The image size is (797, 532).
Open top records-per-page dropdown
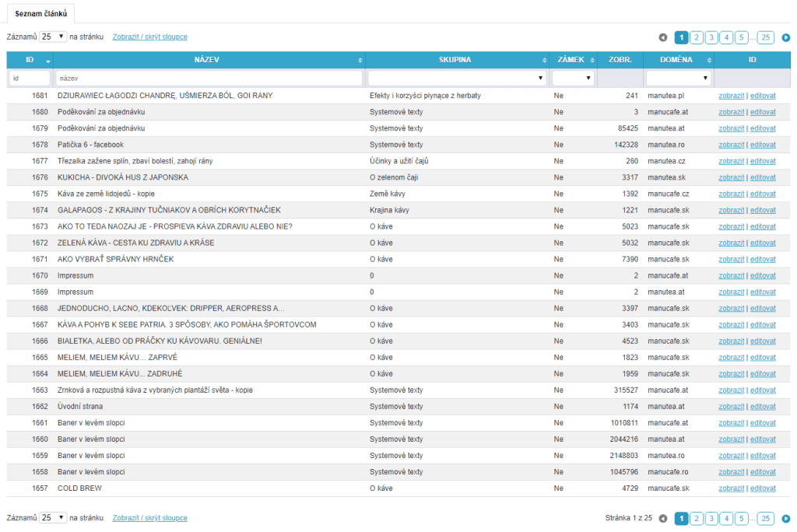point(53,37)
